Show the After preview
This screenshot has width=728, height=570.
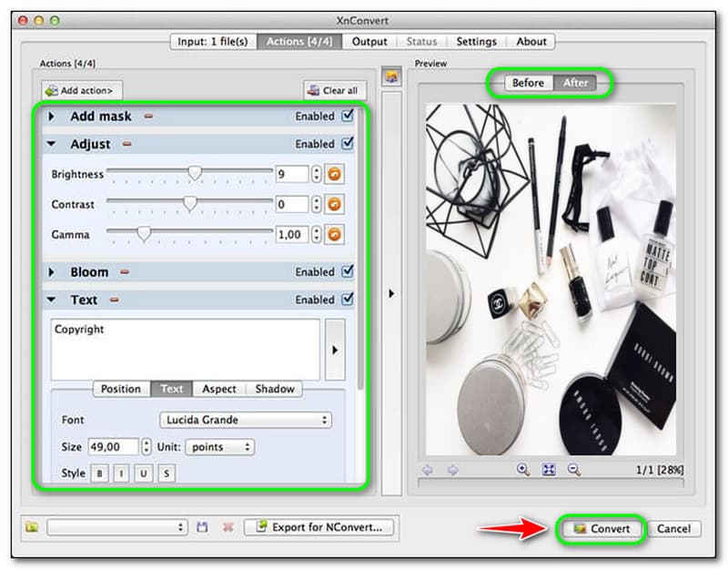click(575, 83)
